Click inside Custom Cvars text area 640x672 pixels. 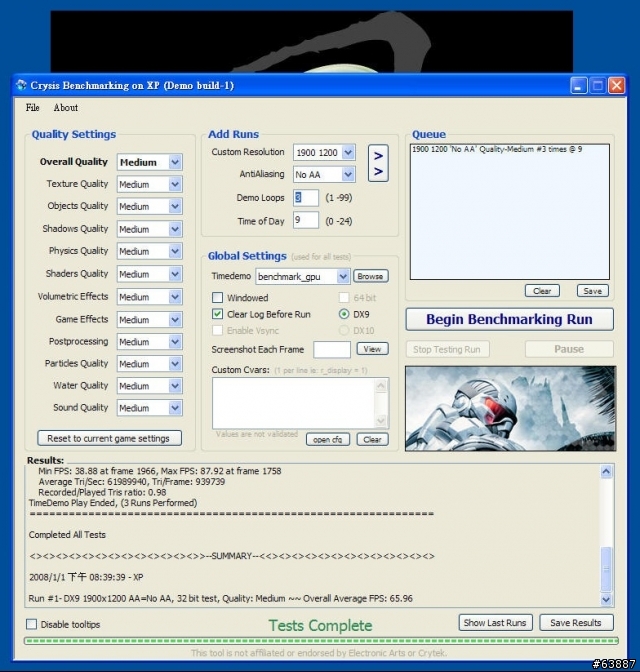click(x=294, y=403)
